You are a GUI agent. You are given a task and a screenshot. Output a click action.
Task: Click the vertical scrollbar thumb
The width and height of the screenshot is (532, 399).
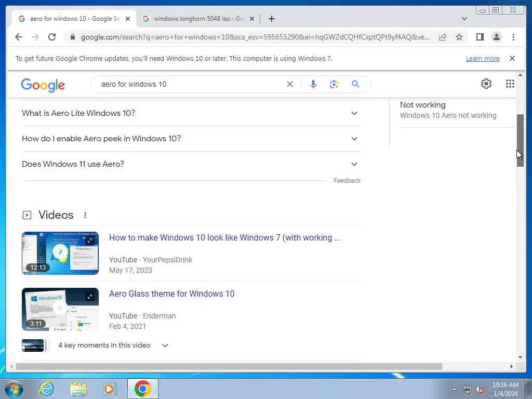[520, 140]
